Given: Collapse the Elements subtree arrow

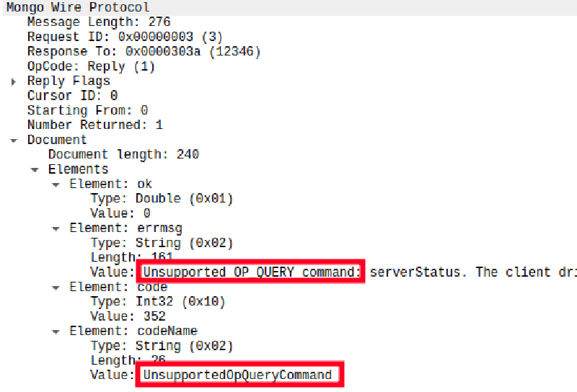Looking at the screenshot, I should click(x=34, y=169).
